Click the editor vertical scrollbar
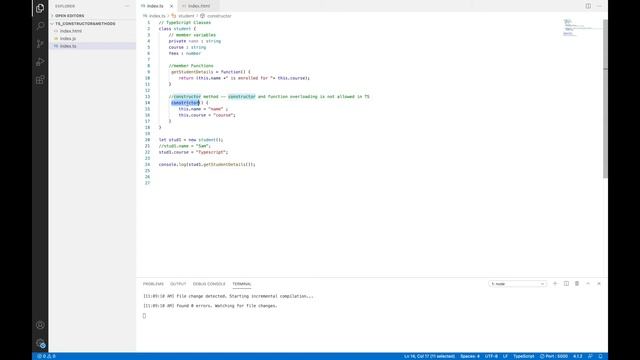Screen dimensions: 640x360 [605, 98]
